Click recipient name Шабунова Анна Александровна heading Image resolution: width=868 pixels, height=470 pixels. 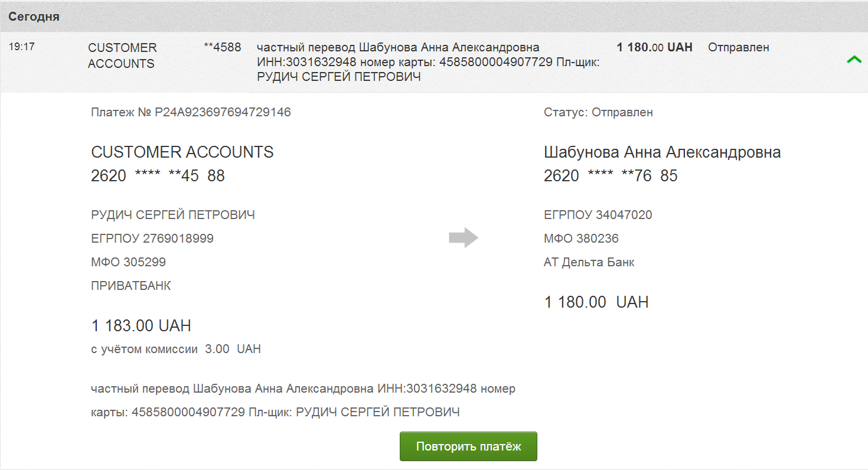662,152
